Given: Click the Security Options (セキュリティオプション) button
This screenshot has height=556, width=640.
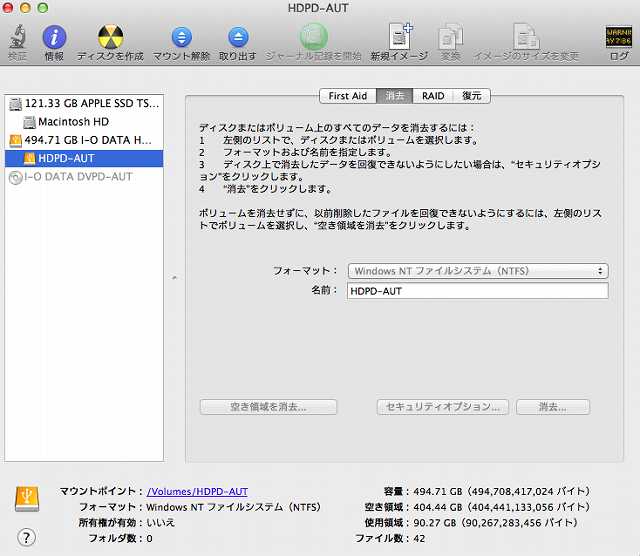Looking at the screenshot, I should pos(443,407).
